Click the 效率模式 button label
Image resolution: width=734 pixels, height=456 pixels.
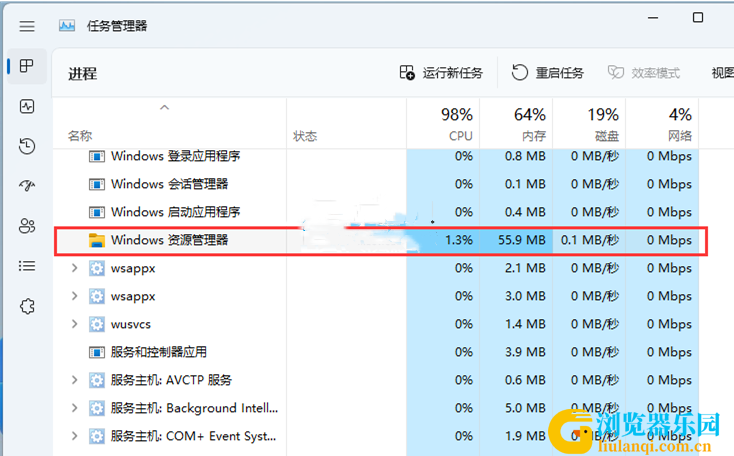[x=655, y=73]
